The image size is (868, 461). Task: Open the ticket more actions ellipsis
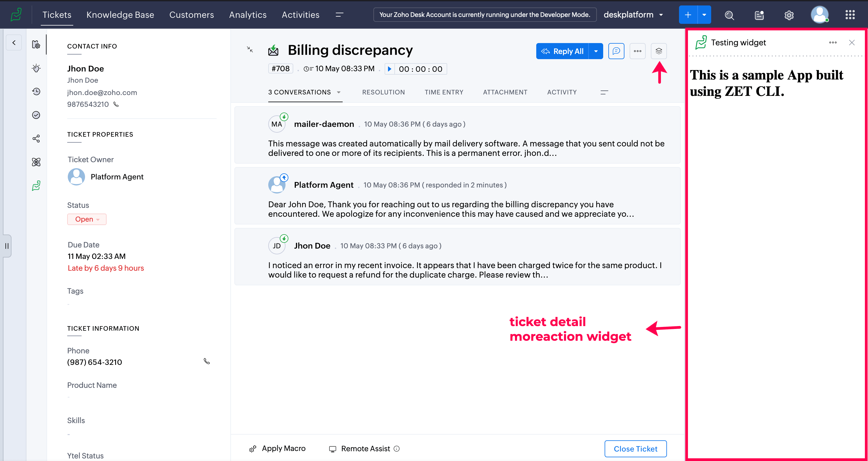[x=638, y=51]
